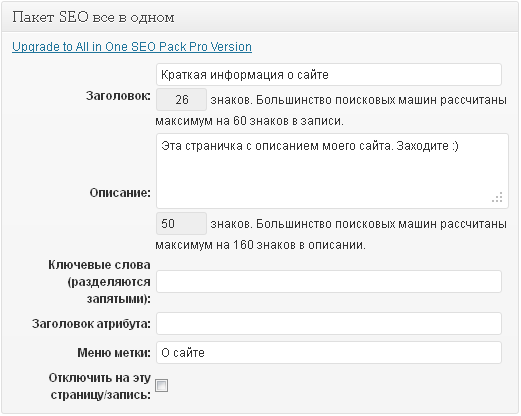Click the 'Заголовок:' label
This screenshot has width=521, height=416.
[x=118, y=96]
